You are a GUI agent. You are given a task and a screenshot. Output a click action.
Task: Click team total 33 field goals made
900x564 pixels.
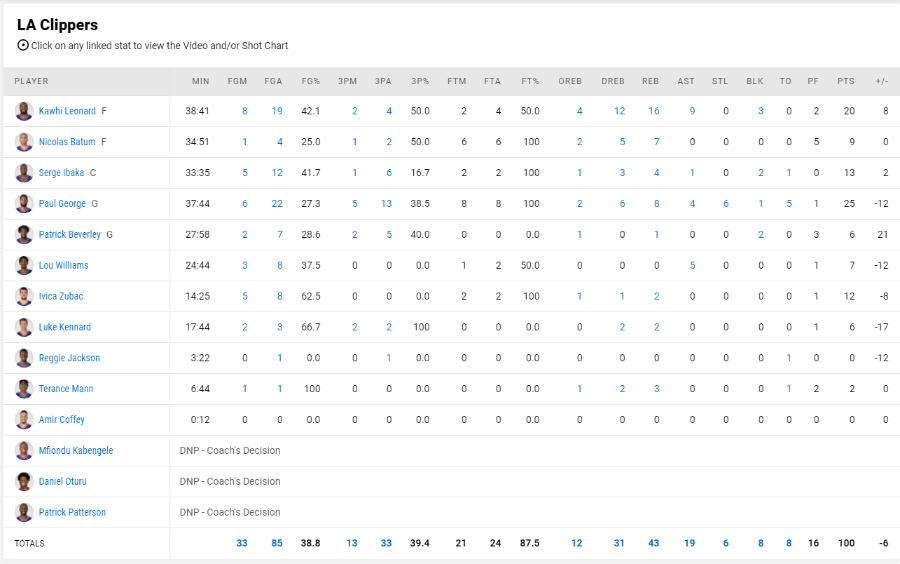pos(242,543)
